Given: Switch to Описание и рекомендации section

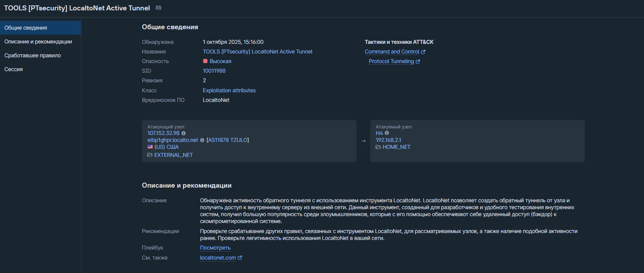Looking at the screenshot, I should pyautogui.click(x=38, y=42).
